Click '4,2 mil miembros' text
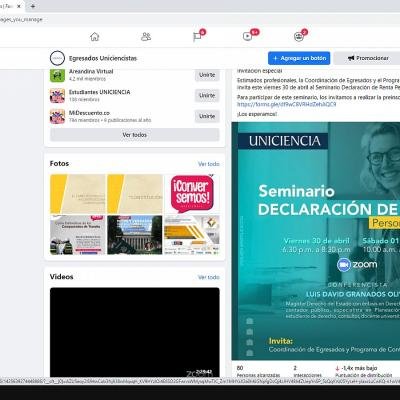400x400 pixels. (x=87, y=79)
